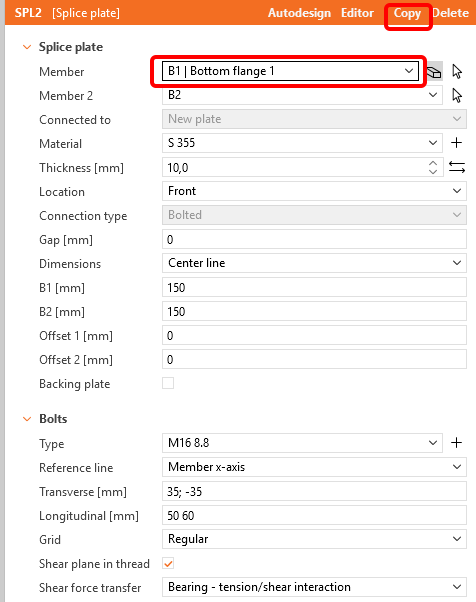Click the Copy button
Viewport: 476px width, 602px height.
pos(407,14)
